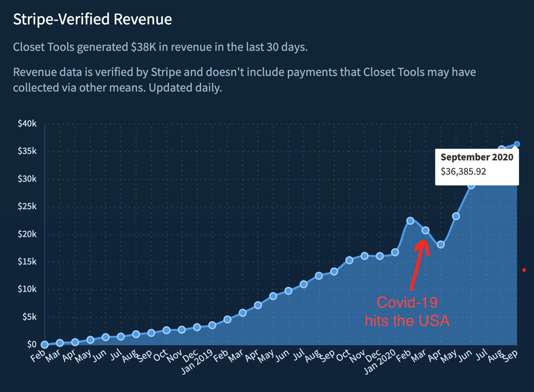Select the first February 2018 data point

(x=44, y=345)
